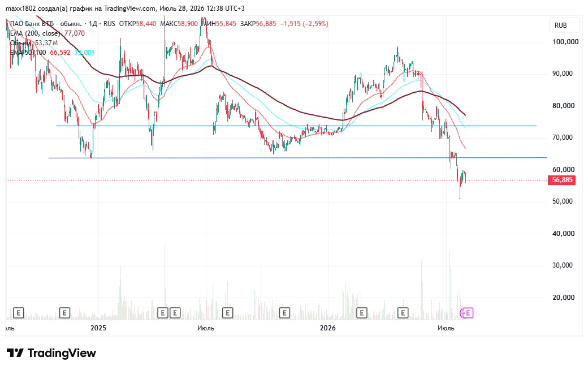Open the 1Д interval label in header
Screen dimensions: 588x370
point(93,24)
